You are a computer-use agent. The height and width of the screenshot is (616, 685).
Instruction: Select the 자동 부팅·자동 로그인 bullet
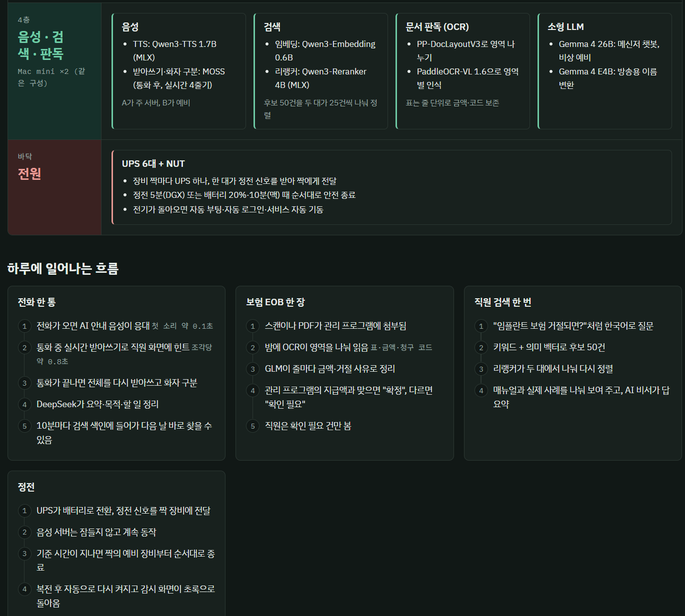tap(228, 209)
